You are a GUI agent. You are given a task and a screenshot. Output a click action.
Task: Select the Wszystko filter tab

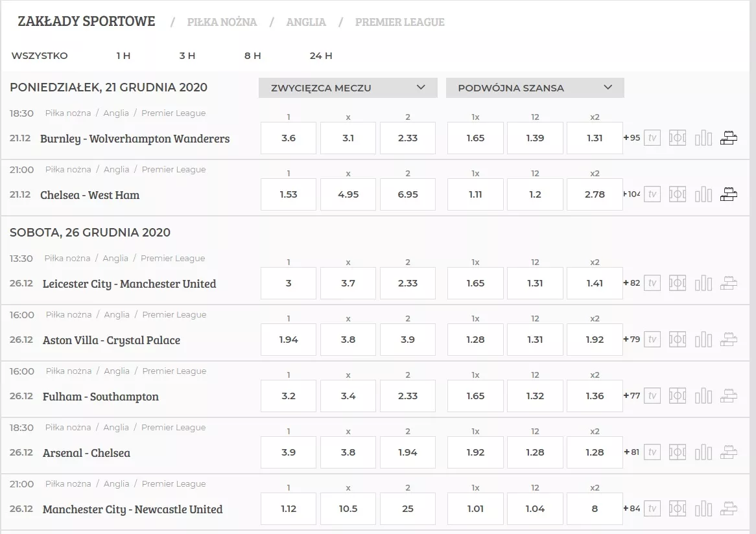click(x=40, y=56)
